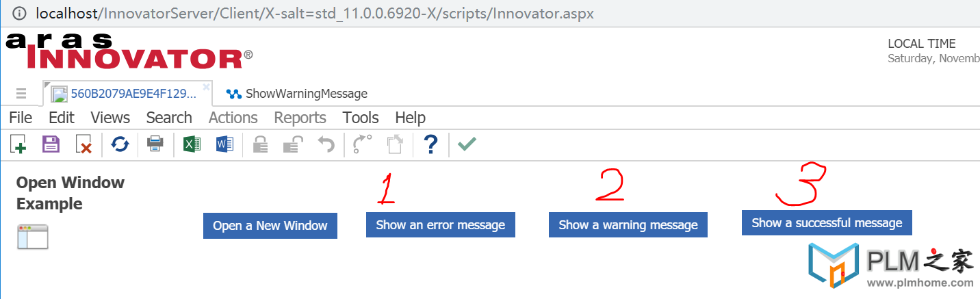Click the New item toolbar icon
The image size is (980, 299).
(x=18, y=144)
